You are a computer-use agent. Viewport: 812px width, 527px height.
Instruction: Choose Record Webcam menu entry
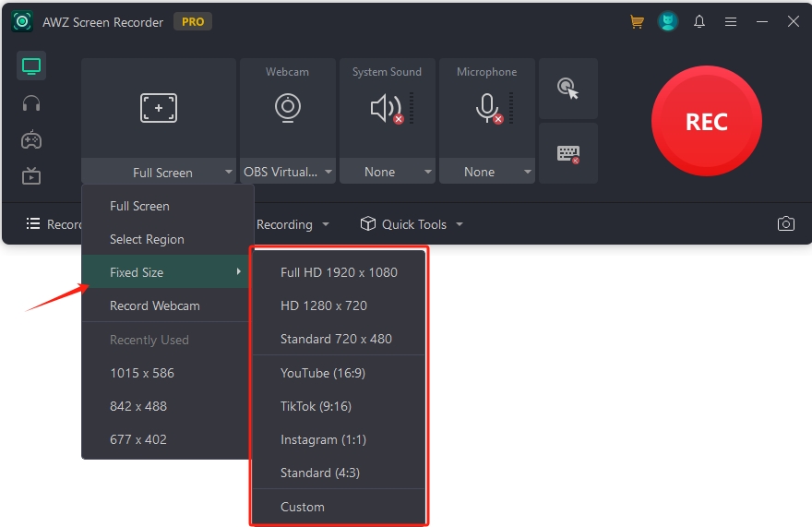coord(165,305)
